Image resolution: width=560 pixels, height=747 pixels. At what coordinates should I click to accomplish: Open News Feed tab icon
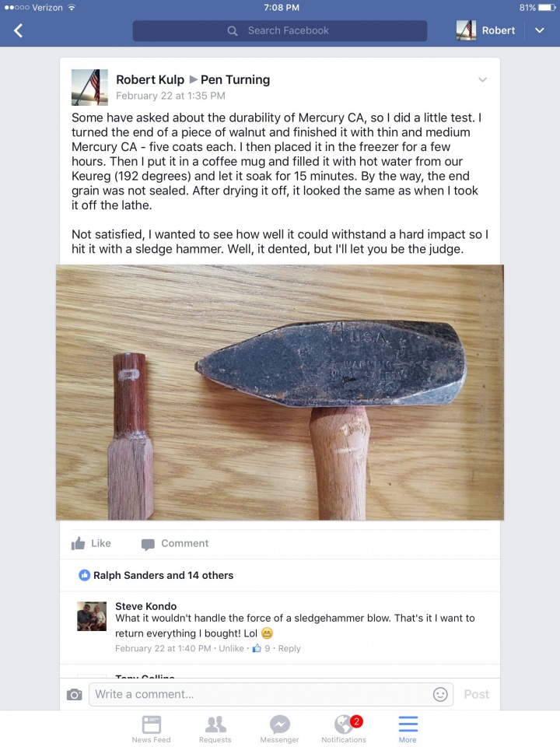click(152, 724)
